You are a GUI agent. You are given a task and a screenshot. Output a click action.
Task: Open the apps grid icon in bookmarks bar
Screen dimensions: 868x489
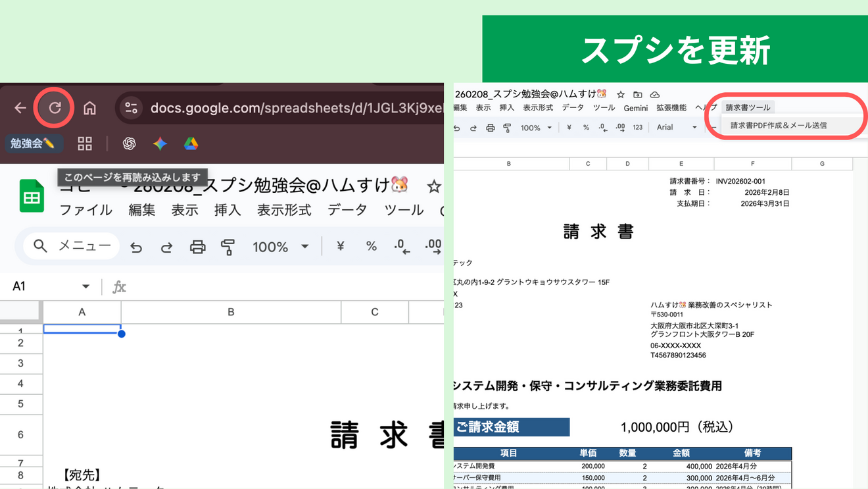(85, 143)
